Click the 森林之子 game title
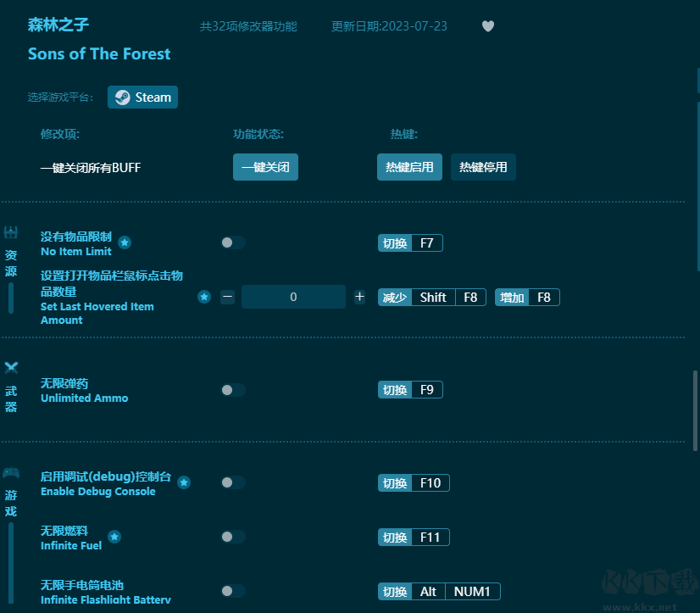This screenshot has width=700, height=613. (x=58, y=25)
